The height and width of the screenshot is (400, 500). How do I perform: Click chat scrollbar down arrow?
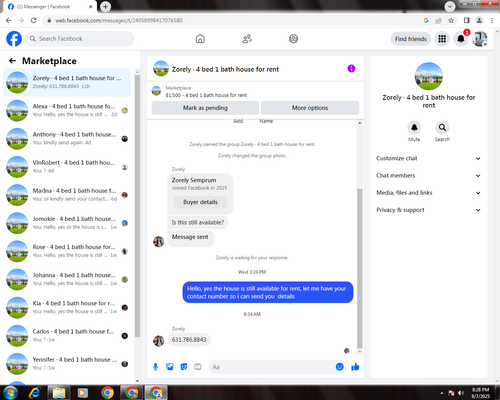click(x=360, y=351)
